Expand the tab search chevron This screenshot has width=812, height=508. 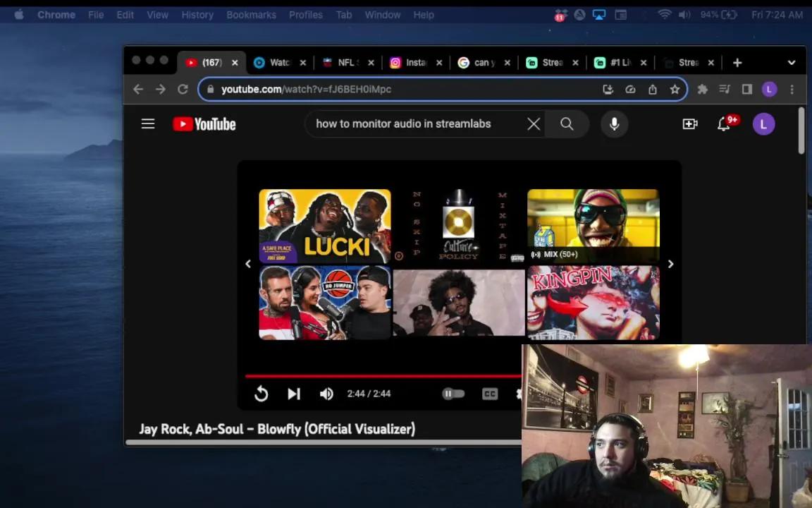click(792, 63)
